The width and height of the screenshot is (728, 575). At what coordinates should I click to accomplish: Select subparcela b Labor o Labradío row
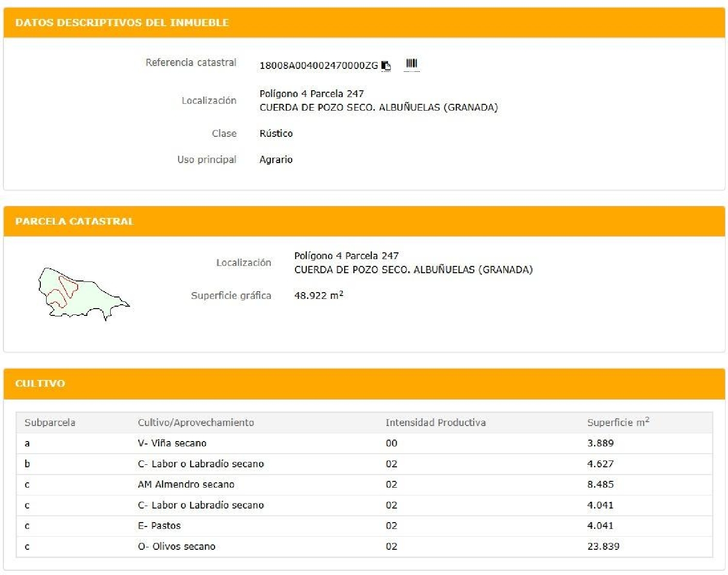coord(200,464)
